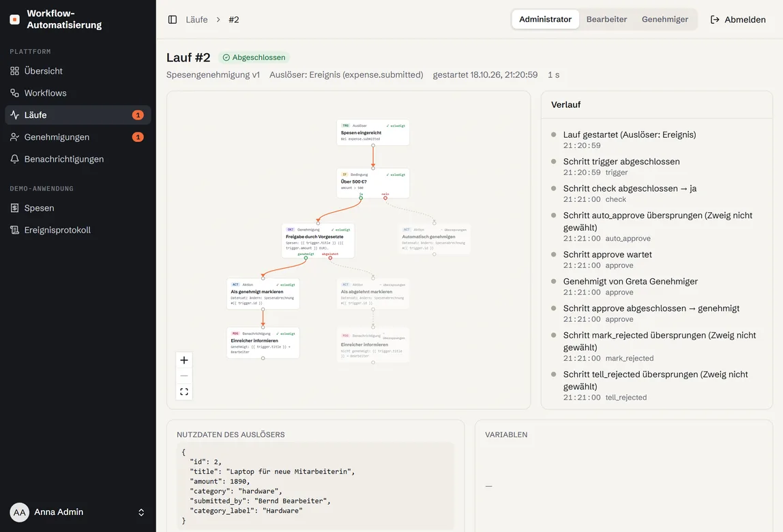The height and width of the screenshot is (532, 783).
Task: Click the Verlauf panel heading
Action: (566, 104)
